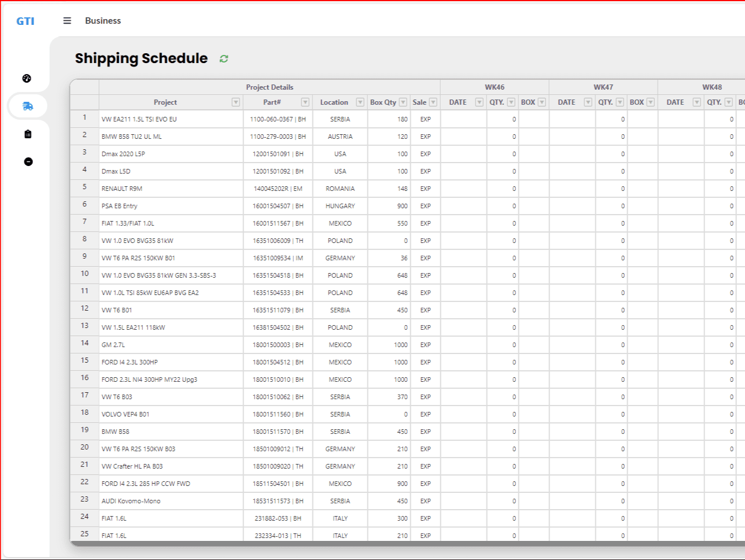Select row header 20
This screenshot has height=560, width=745.
click(84, 448)
